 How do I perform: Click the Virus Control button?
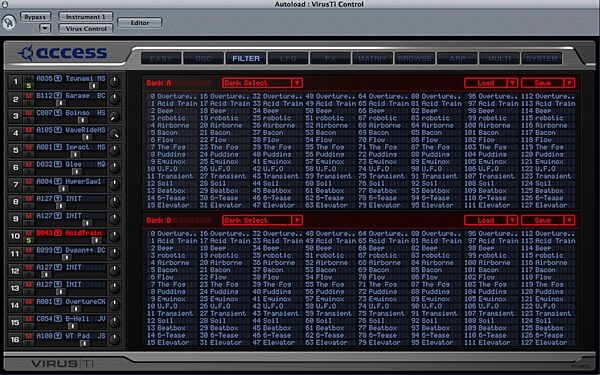pyautogui.click(x=86, y=29)
